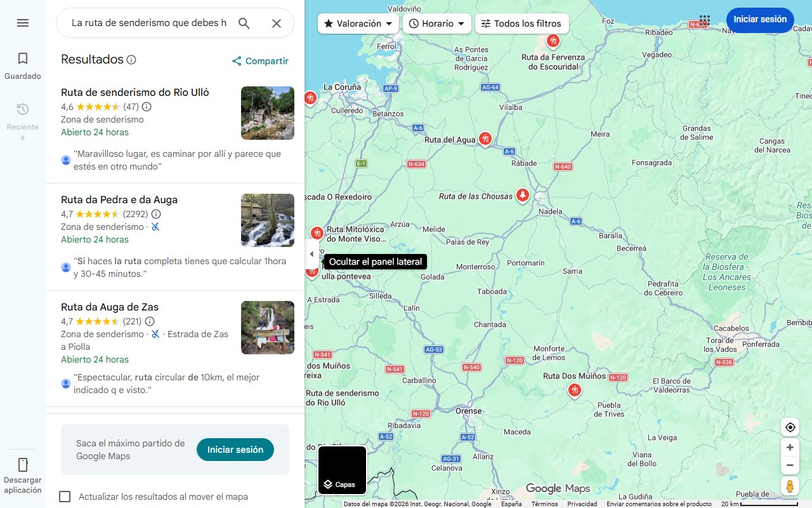Open the Horario filter dropdown
Image resolution: width=812 pixels, height=508 pixels.
[x=436, y=23]
